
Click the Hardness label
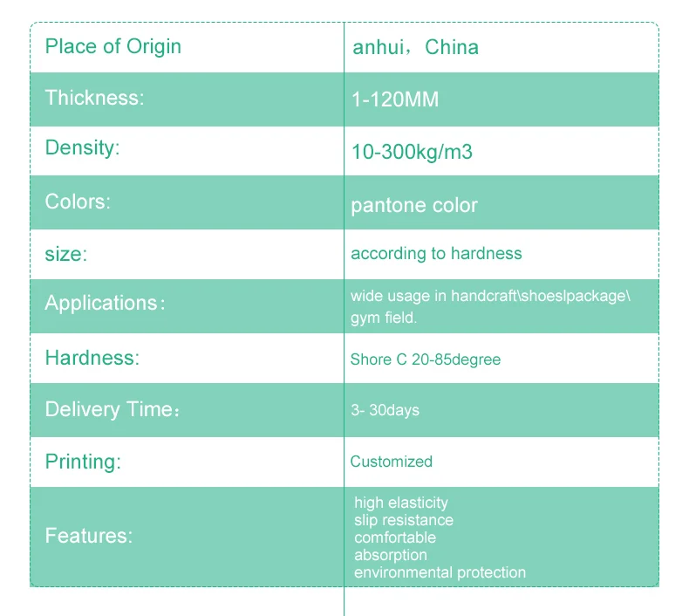[92, 358]
